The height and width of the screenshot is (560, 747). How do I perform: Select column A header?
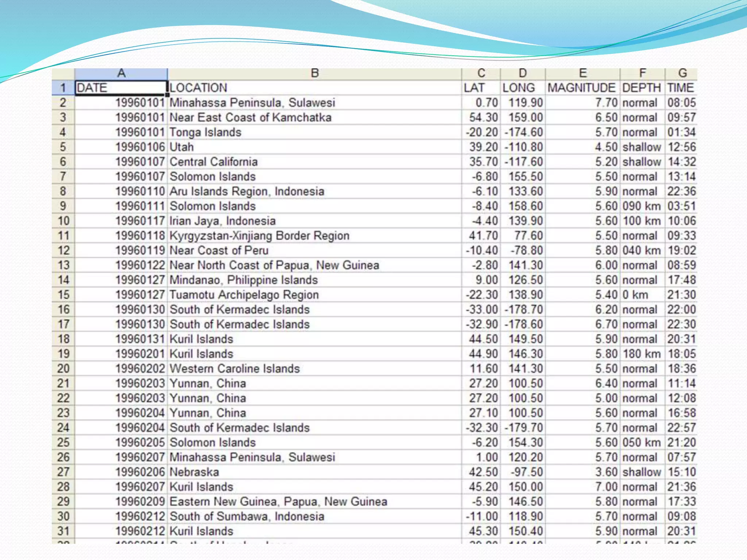pyautogui.click(x=121, y=73)
